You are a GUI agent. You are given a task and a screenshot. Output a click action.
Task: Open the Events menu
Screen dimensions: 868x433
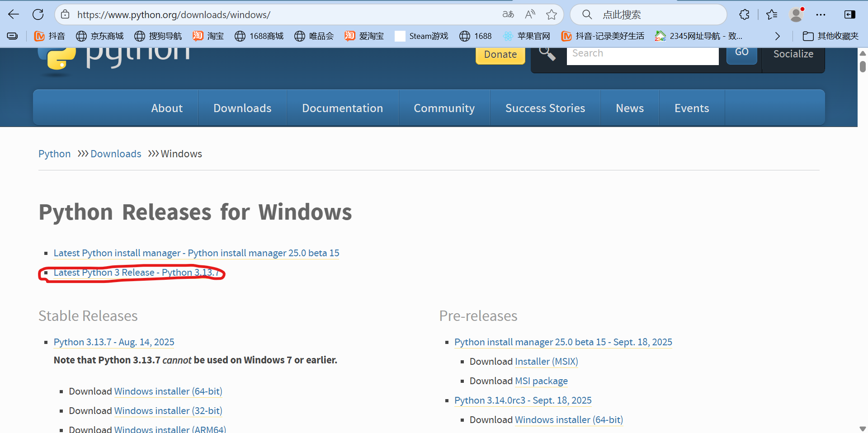tap(692, 108)
